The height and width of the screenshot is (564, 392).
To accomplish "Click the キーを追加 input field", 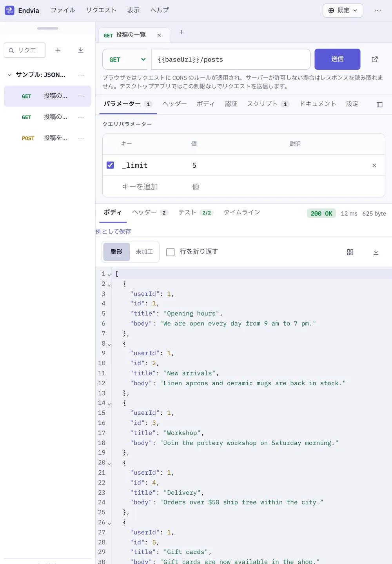I will click(x=152, y=187).
